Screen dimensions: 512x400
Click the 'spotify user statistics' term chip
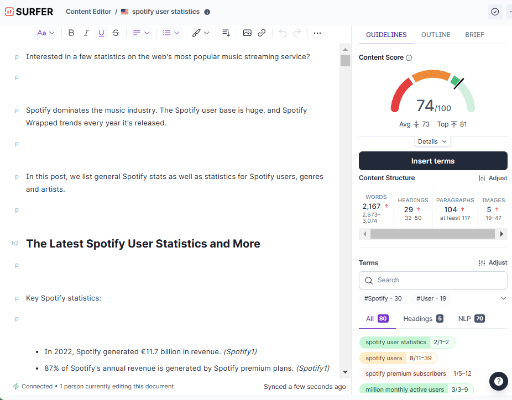pos(407,342)
